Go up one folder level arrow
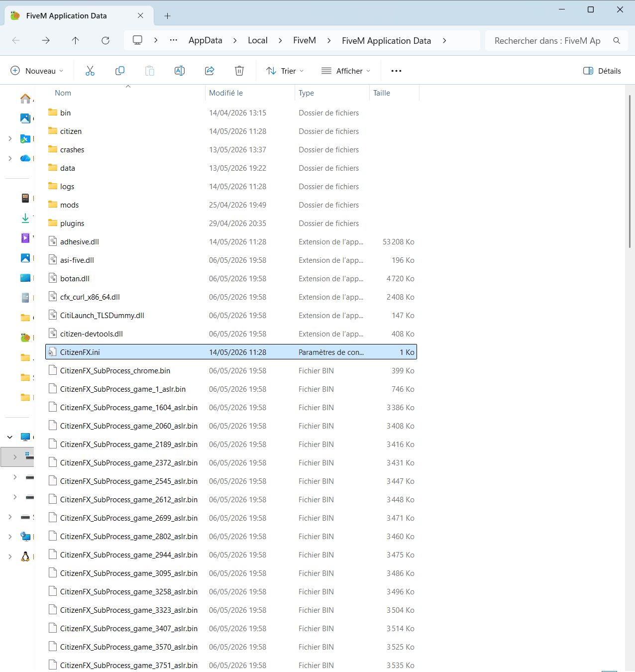Viewport: 635px width, 672px height. [x=76, y=40]
